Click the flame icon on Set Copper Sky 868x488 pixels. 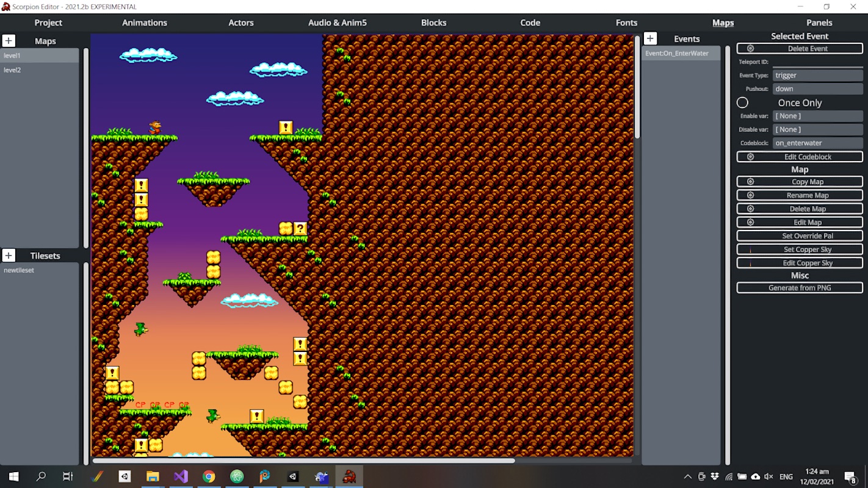pos(750,249)
